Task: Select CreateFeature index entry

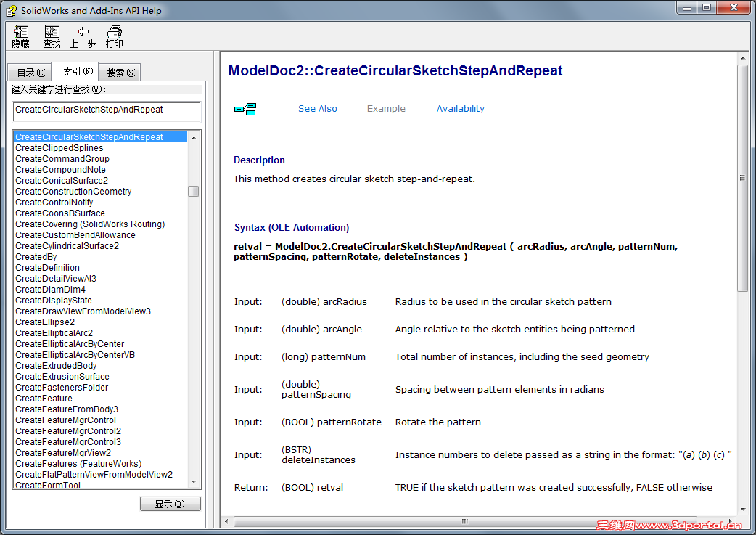Action: pos(44,399)
